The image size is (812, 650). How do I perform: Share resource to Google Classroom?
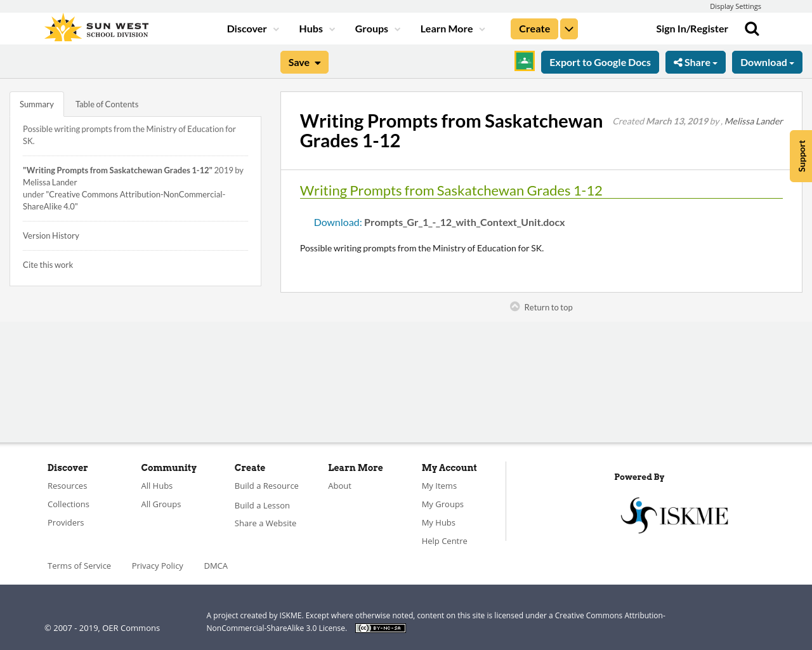pos(524,60)
